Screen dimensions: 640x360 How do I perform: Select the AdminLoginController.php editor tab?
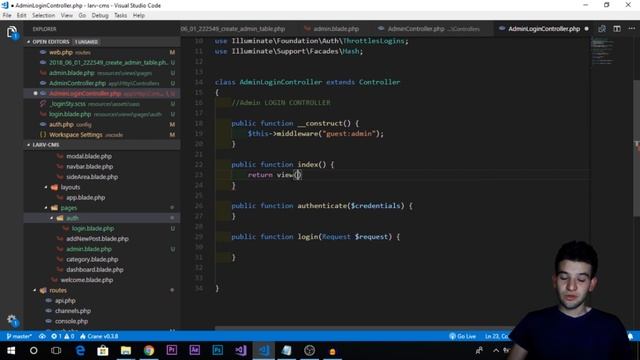point(543,29)
